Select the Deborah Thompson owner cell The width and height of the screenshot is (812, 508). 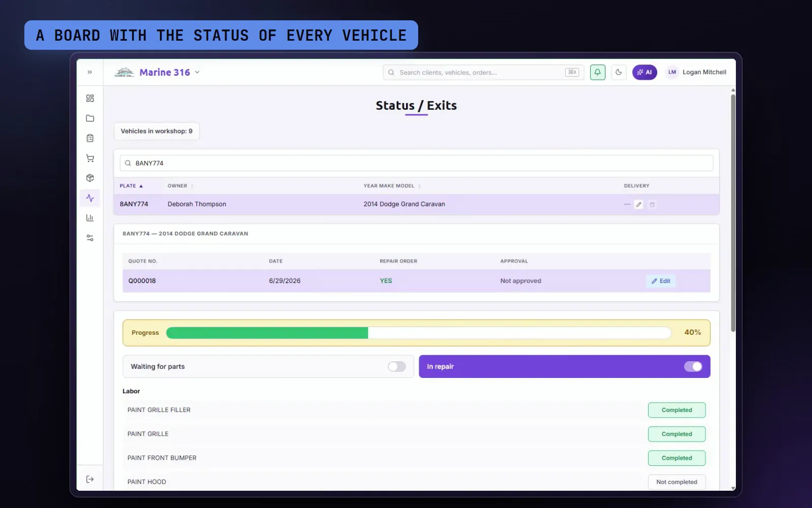197,204
